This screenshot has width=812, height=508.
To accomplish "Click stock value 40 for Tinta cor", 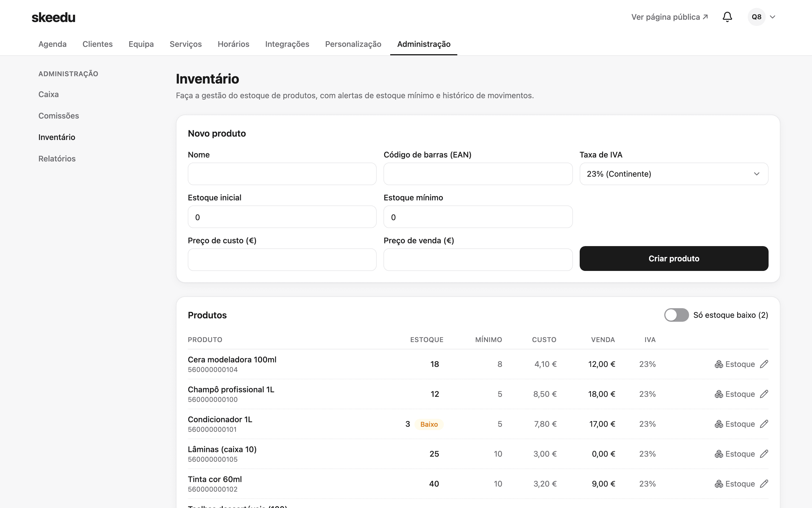I will click(434, 484).
